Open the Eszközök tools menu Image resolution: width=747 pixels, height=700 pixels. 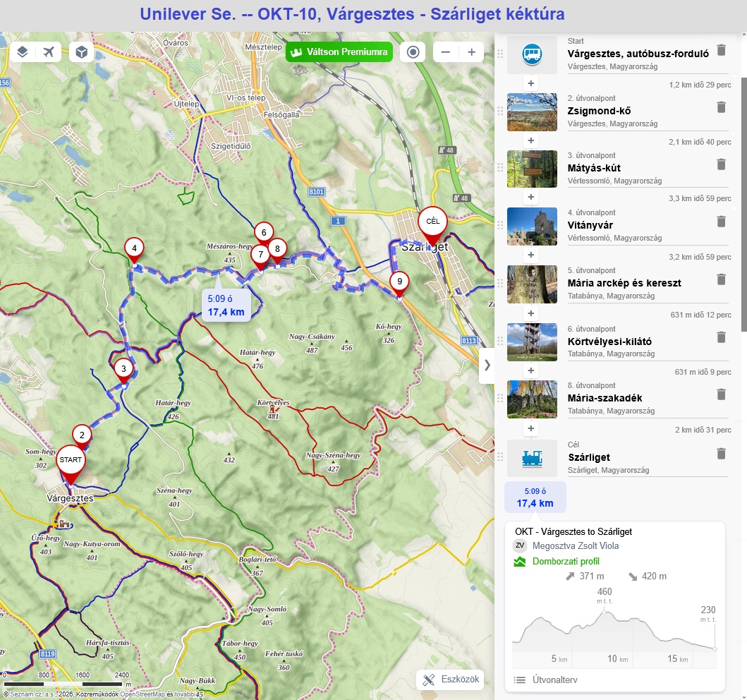(x=451, y=680)
